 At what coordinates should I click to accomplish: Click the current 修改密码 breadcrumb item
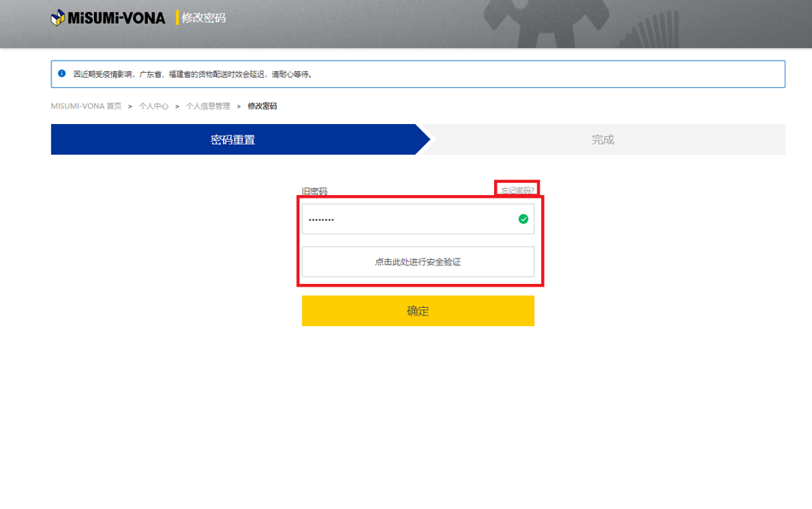[x=262, y=106]
